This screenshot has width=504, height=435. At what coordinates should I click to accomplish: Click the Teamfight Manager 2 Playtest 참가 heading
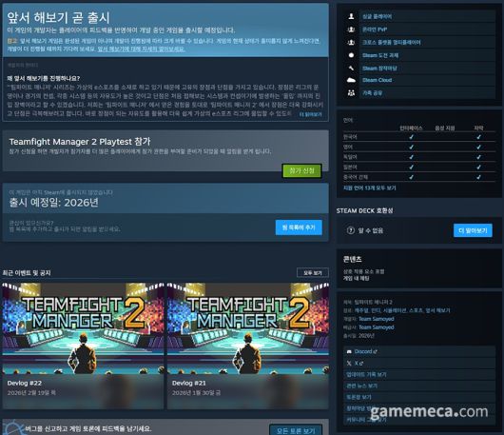click(x=80, y=142)
